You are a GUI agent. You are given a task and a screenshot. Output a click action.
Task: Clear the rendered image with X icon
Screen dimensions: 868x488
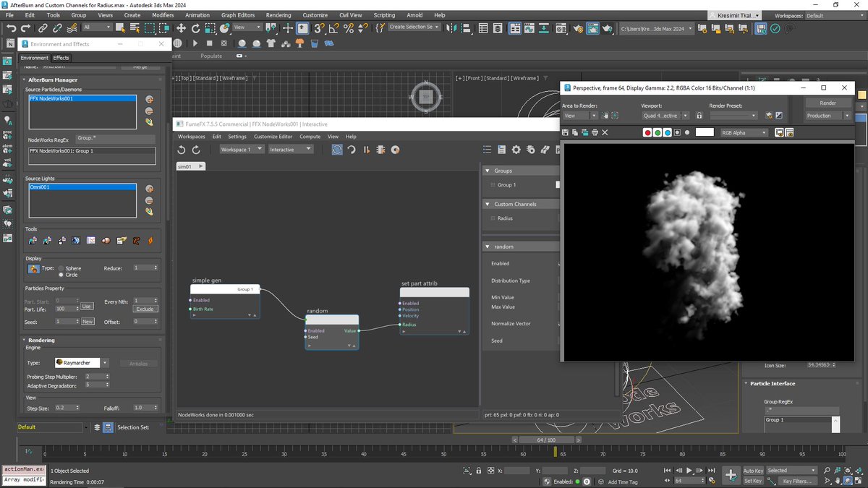[x=605, y=132]
